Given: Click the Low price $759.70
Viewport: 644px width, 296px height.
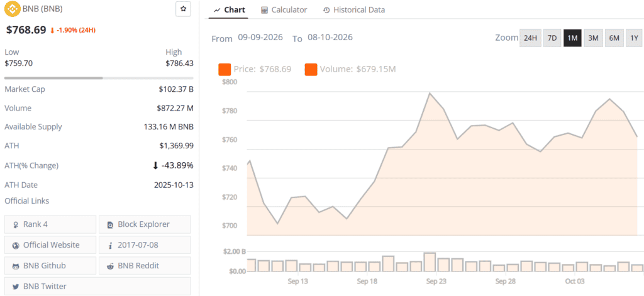Looking at the screenshot, I should click(x=18, y=63).
